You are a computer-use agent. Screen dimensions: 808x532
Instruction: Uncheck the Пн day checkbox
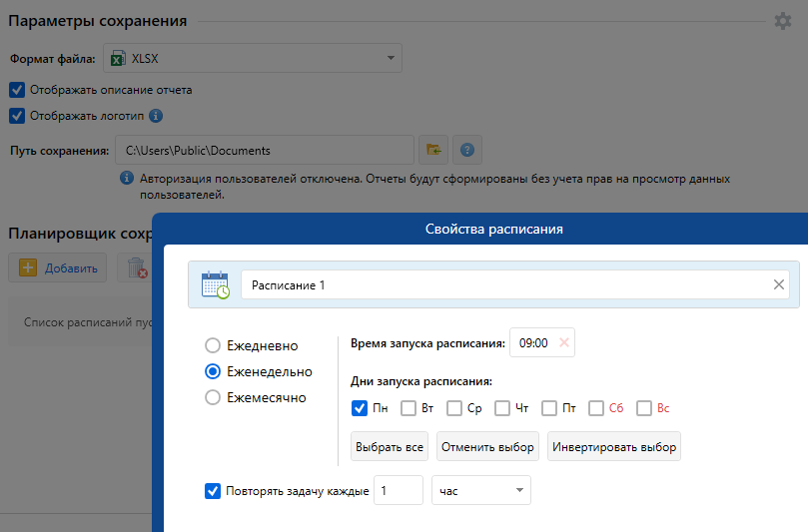tap(360, 408)
